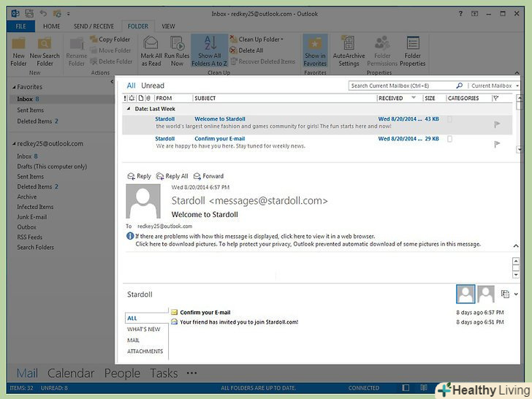Image resolution: width=532 pixels, height=399 pixels.
Task: Click the Normal view icon in status bar
Action: click(406, 388)
